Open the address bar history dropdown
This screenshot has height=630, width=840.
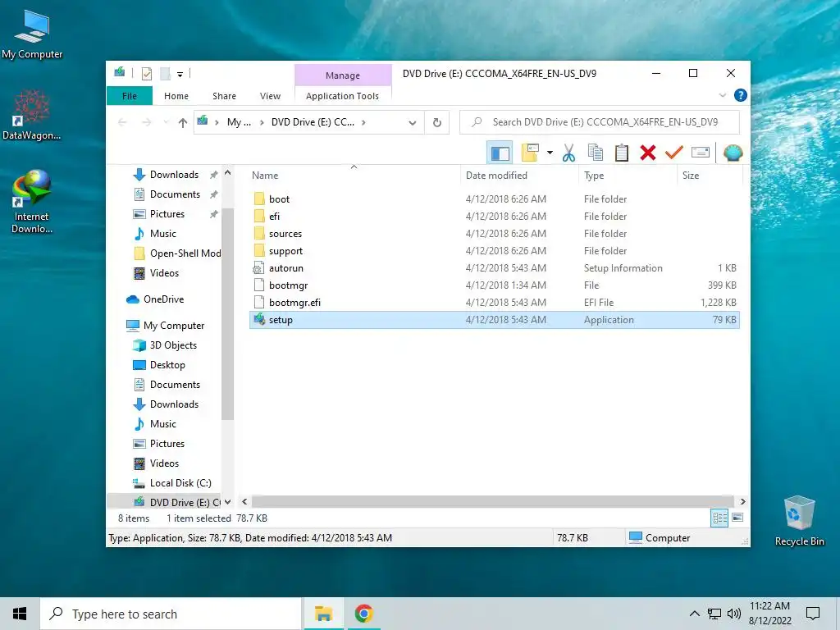point(413,123)
